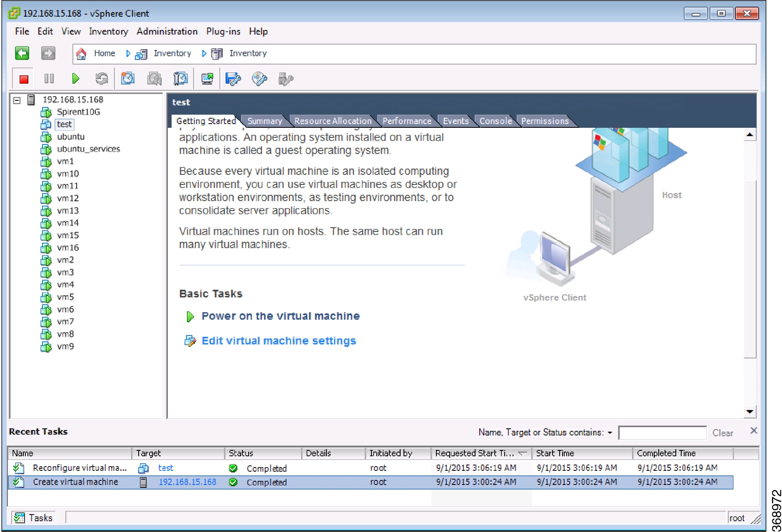Click the Status column header

click(x=263, y=453)
